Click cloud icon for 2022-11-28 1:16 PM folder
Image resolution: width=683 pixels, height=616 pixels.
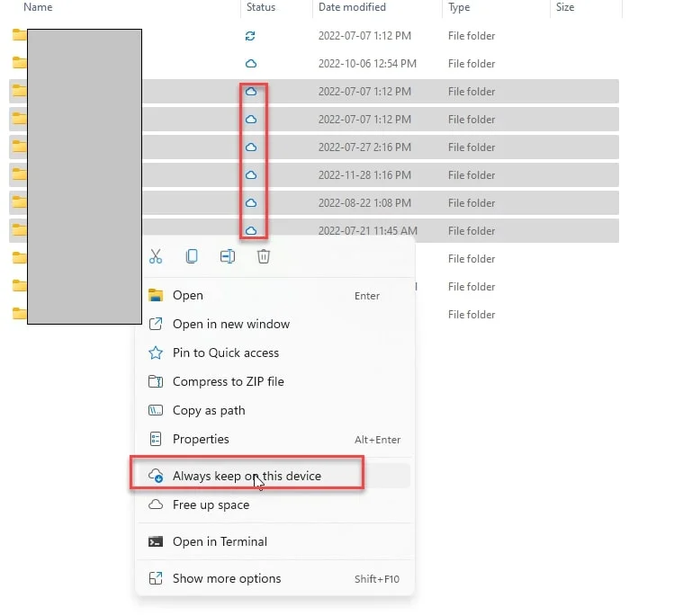coord(251,175)
